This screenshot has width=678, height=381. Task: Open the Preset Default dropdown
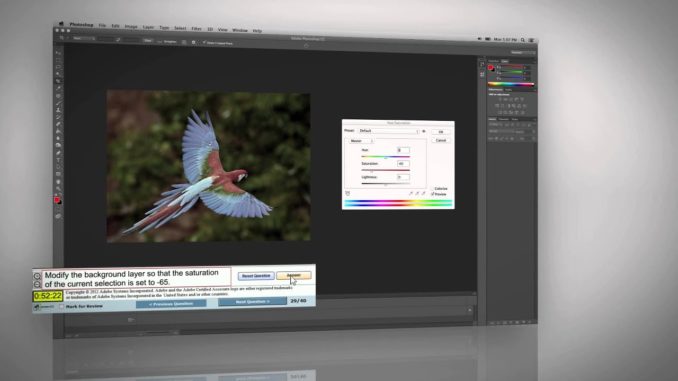pos(389,131)
